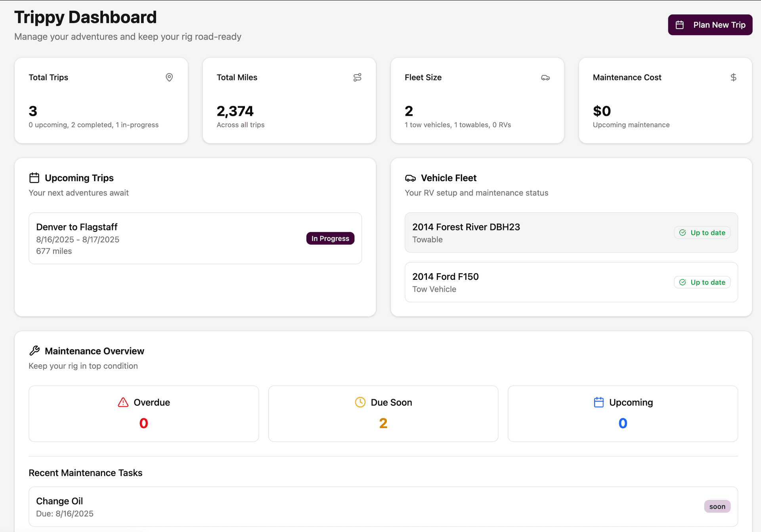
Task: Click the car icon on Fleet Size card
Action: pos(545,78)
